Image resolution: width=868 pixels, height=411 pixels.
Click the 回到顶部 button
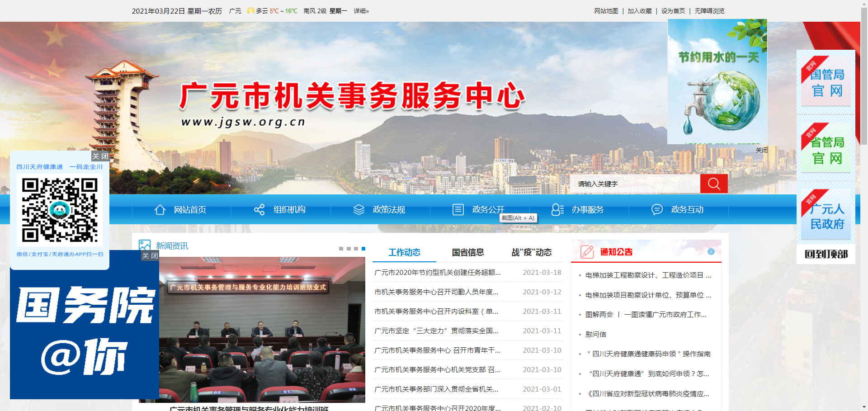point(826,254)
